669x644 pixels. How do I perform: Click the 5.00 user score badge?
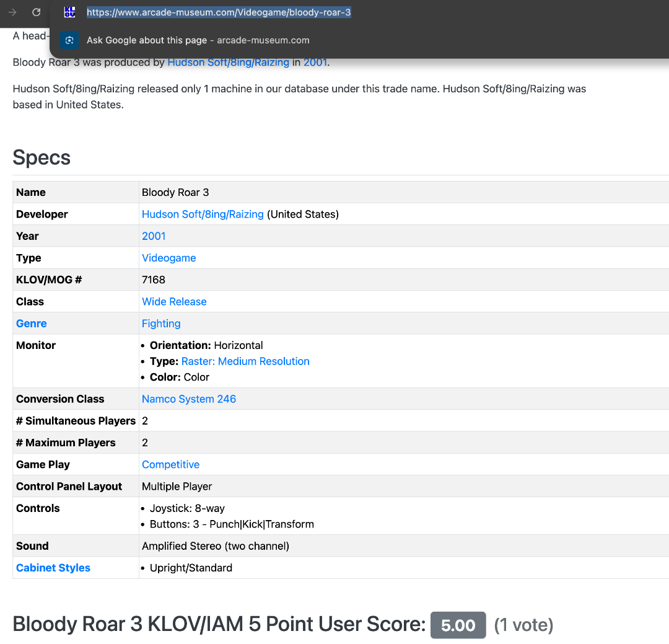pos(458,625)
